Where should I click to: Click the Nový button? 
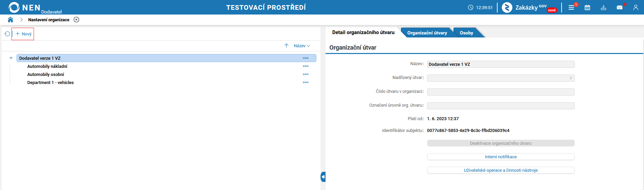click(x=23, y=34)
